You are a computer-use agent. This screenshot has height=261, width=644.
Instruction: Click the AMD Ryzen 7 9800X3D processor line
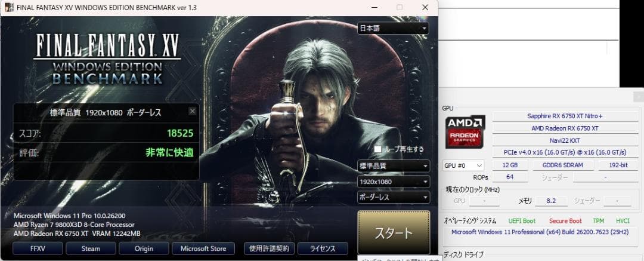coord(74,225)
